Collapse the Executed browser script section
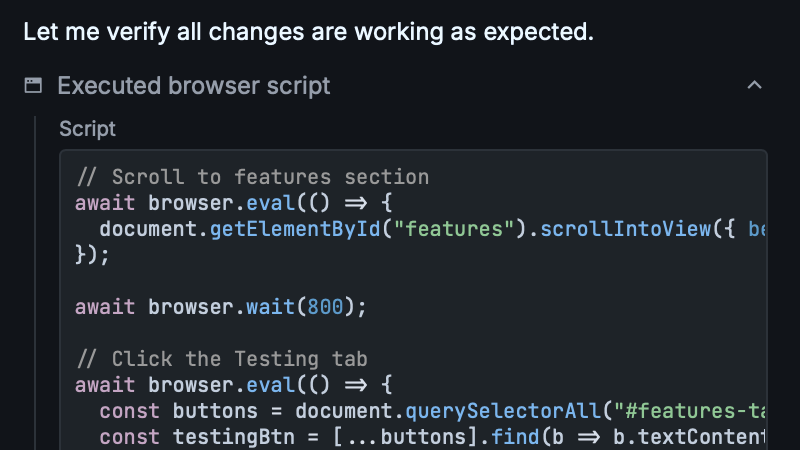 coord(755,86)
